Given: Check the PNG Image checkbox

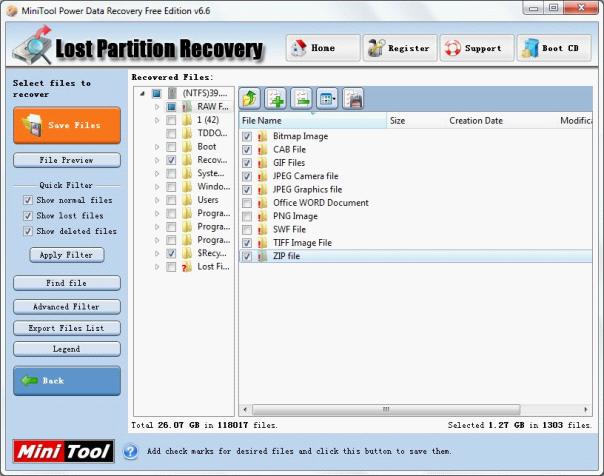Looking at the screenshot, I should pos(247,216).
